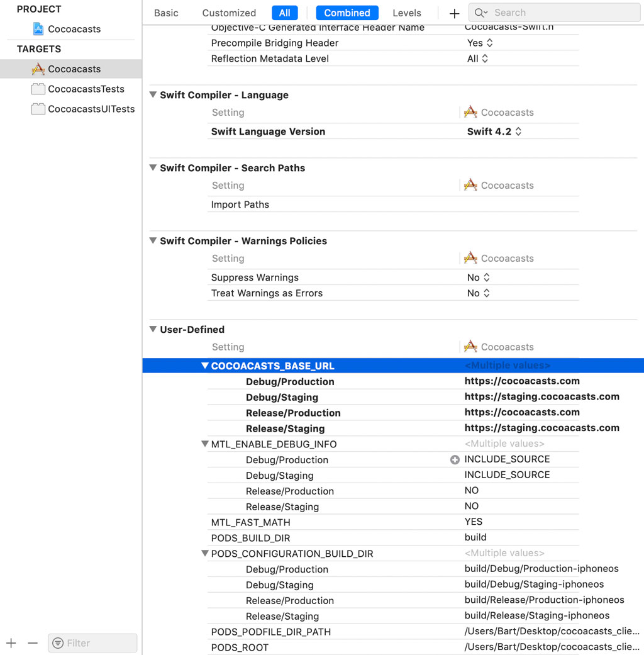The width and height of the screenshot is (644, 655).
Task: Switch to the Levels tab
Action: [406, 13]
